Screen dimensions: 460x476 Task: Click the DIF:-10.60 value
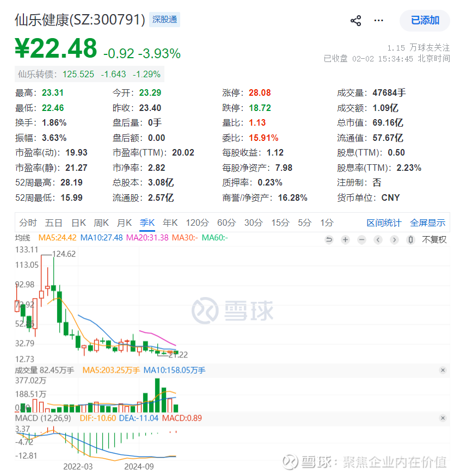coord(98,418)
